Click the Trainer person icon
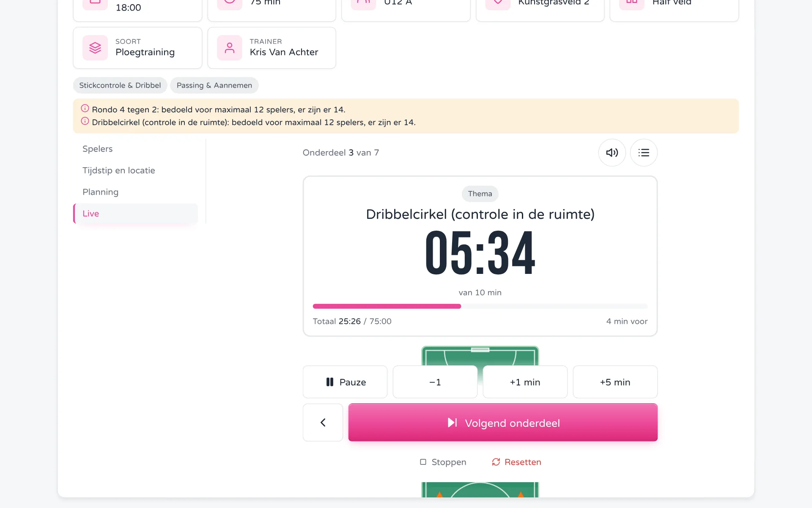The height and width of the screenshot is (508, 812). [229, 48]
